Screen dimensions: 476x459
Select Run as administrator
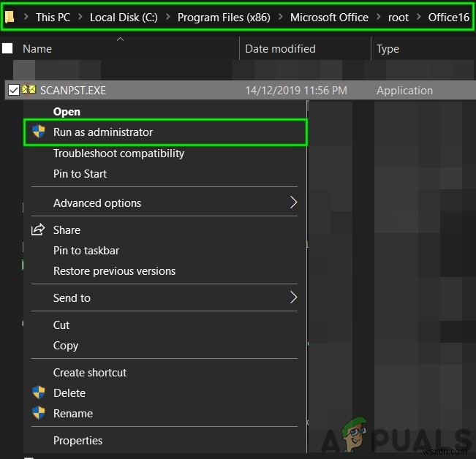point(165,132)
